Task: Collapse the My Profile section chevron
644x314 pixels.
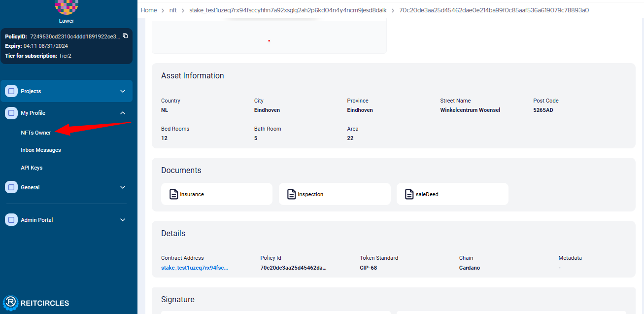Action: tap(123, 113)
